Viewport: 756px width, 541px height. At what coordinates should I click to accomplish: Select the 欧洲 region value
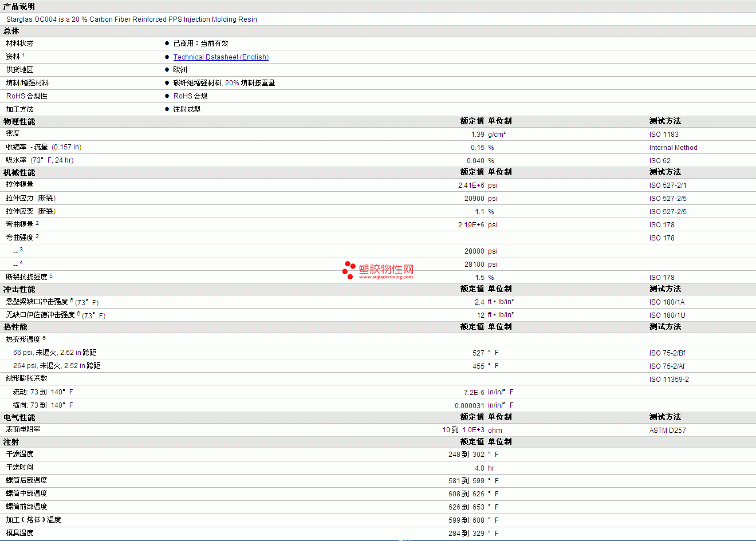click(180, 70)
